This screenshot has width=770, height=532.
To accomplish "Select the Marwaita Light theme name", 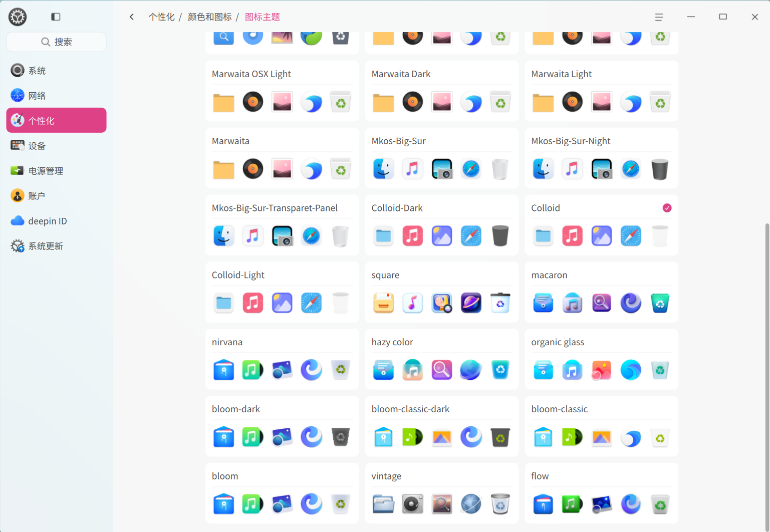I will [561, 74].
